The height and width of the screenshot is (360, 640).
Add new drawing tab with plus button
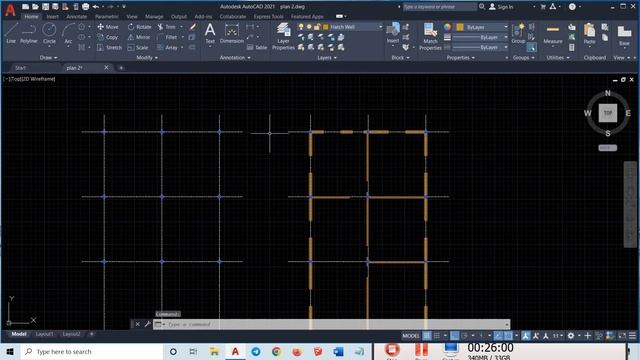(121, 68)
